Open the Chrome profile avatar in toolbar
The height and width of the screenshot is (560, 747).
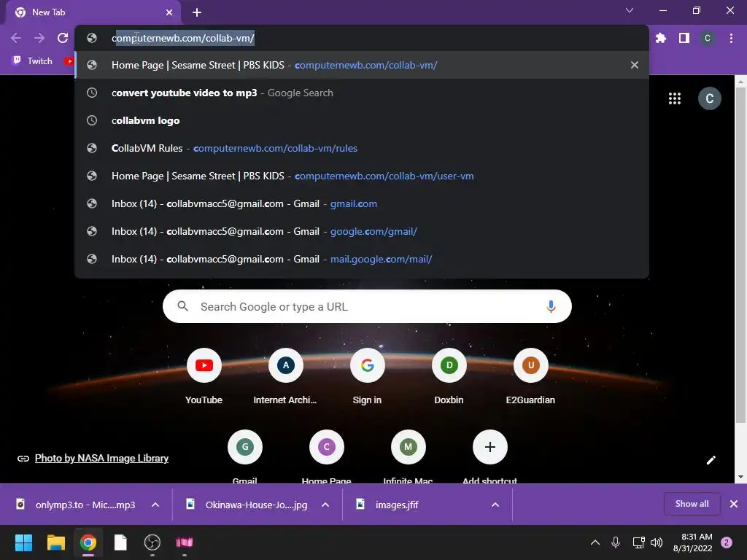(x=708, y=38)
